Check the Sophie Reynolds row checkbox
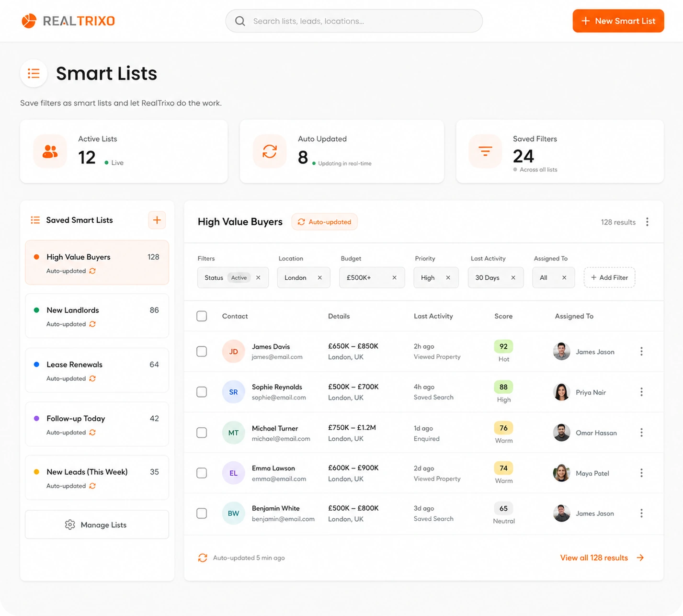Viewport: 683px width, 616px height. [x=202, y=392]
